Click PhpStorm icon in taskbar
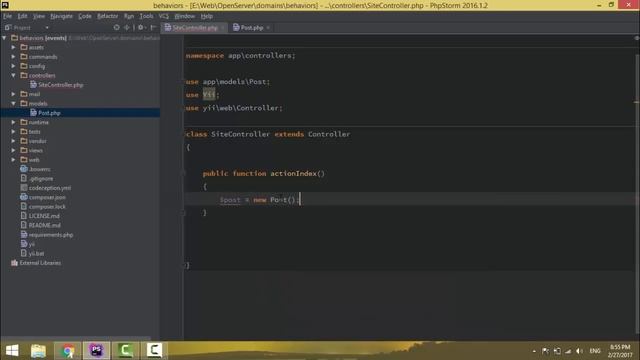This screenshot has height=360, width=640. click(x=96, y=351)
